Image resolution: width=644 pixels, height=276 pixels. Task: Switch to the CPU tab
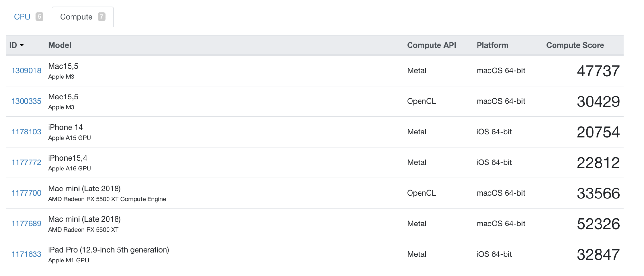point(22,17)
